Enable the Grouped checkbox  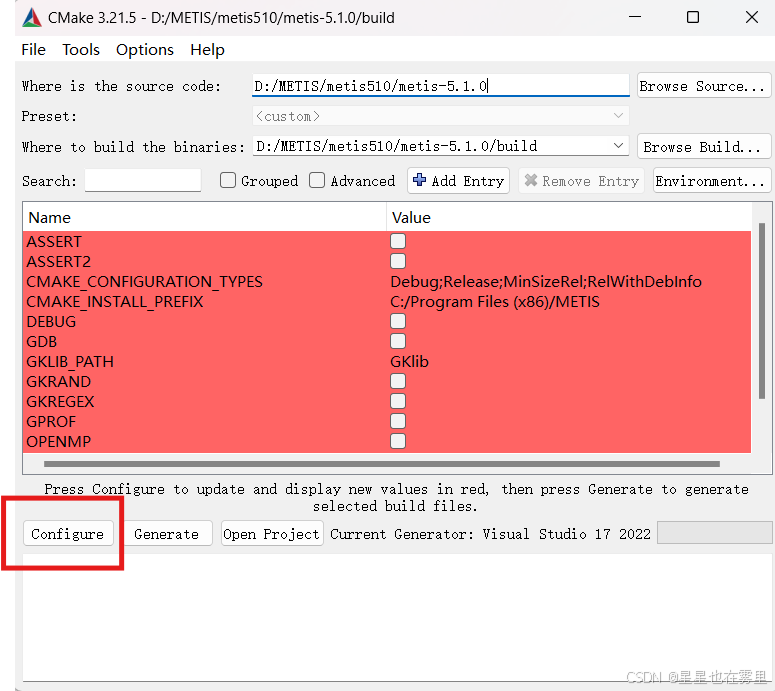pyautogui.click(x=227, y=180)
